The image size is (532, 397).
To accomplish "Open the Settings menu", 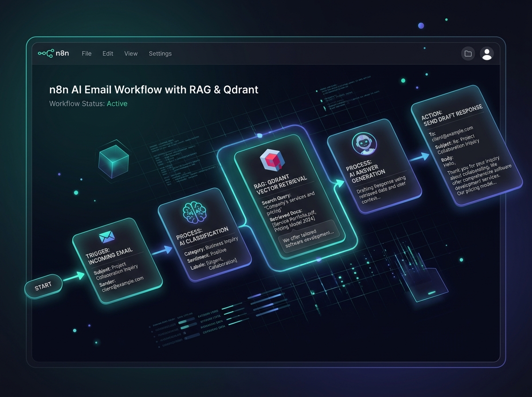I will (160, 54).
